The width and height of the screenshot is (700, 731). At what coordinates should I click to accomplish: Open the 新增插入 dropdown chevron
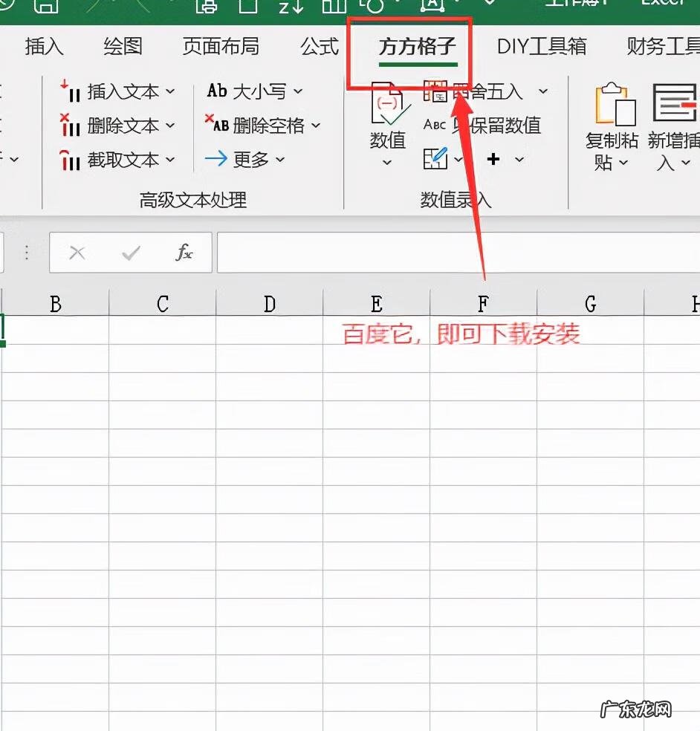[x=686, y=163]
